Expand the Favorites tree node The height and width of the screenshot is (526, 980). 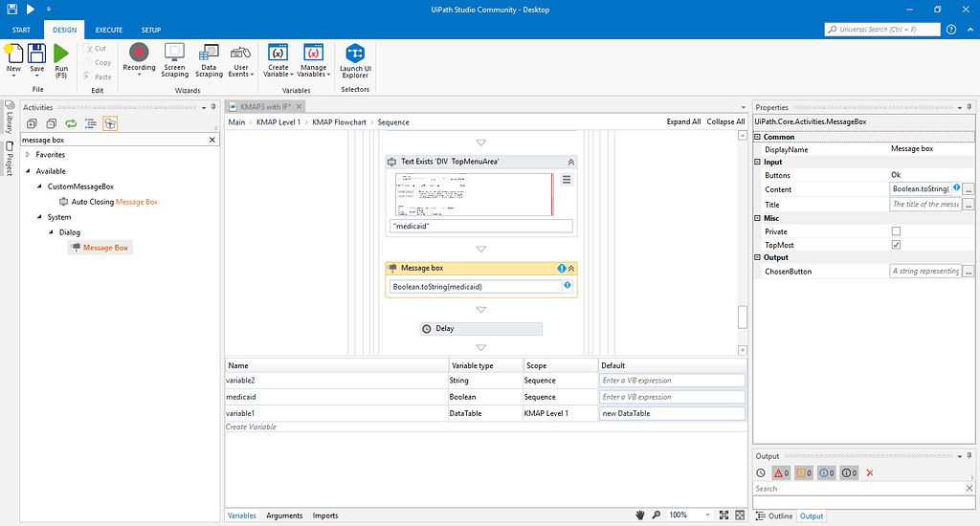(x=28, y=154)
